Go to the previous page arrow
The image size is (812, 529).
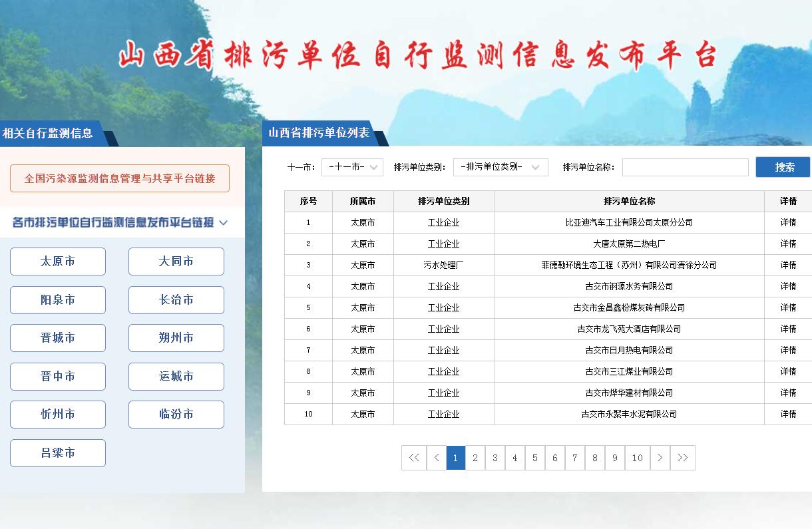(x=436, y=458)
